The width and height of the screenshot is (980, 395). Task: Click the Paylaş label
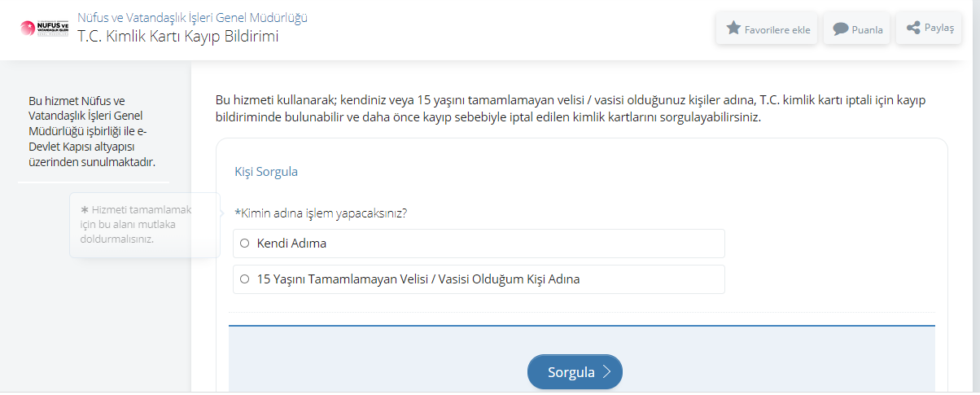tap(939, 28)
